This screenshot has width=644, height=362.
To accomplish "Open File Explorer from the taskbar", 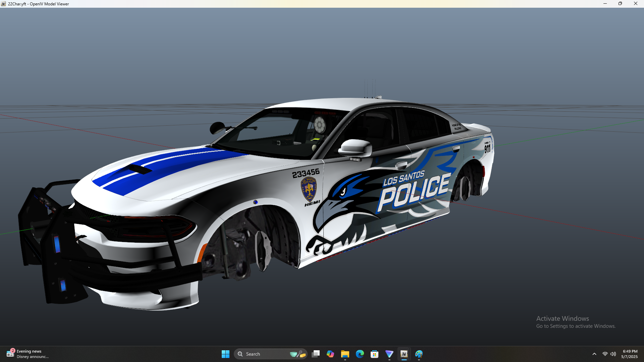I will 345,354.
